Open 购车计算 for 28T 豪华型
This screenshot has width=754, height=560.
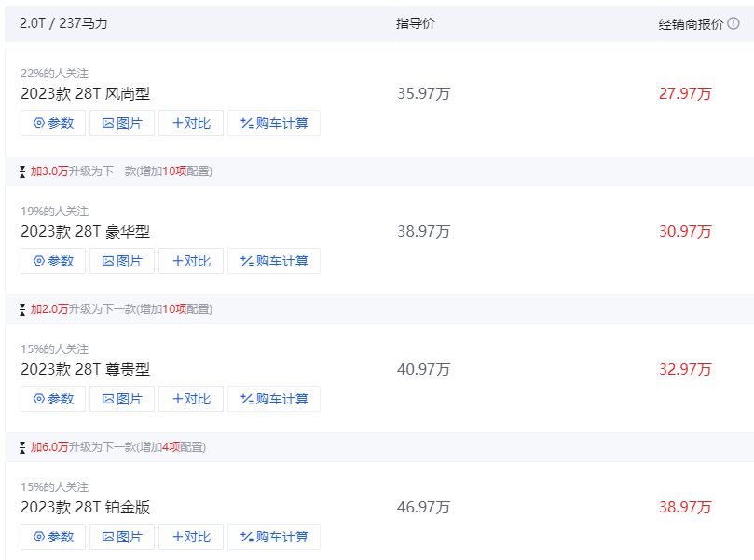274,261
